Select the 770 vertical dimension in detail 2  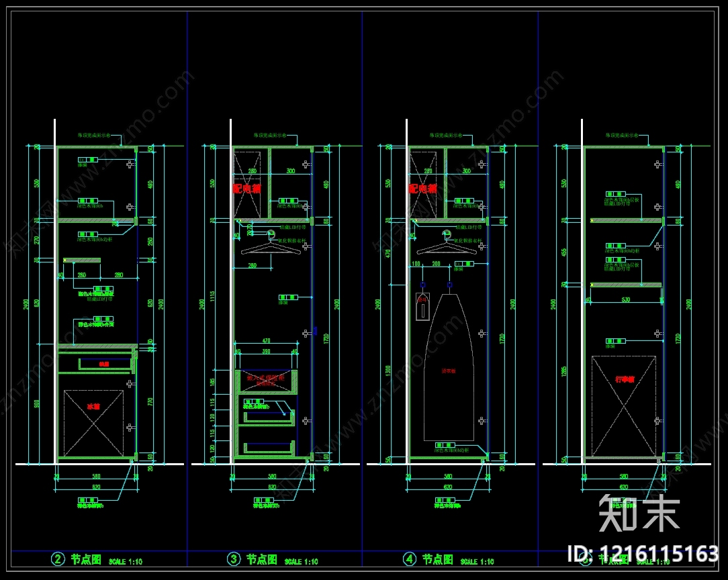(x=150, y=402)
